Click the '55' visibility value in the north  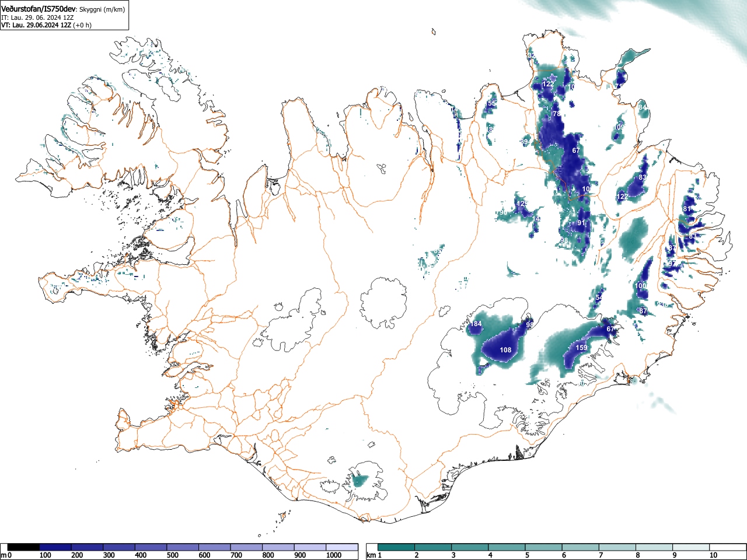(492, 103)
